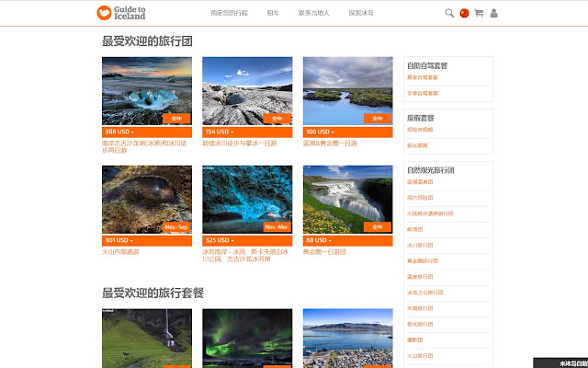Open the 联系当地人 menu item
The width and height of the screenshot is (588, 368).
314,13
